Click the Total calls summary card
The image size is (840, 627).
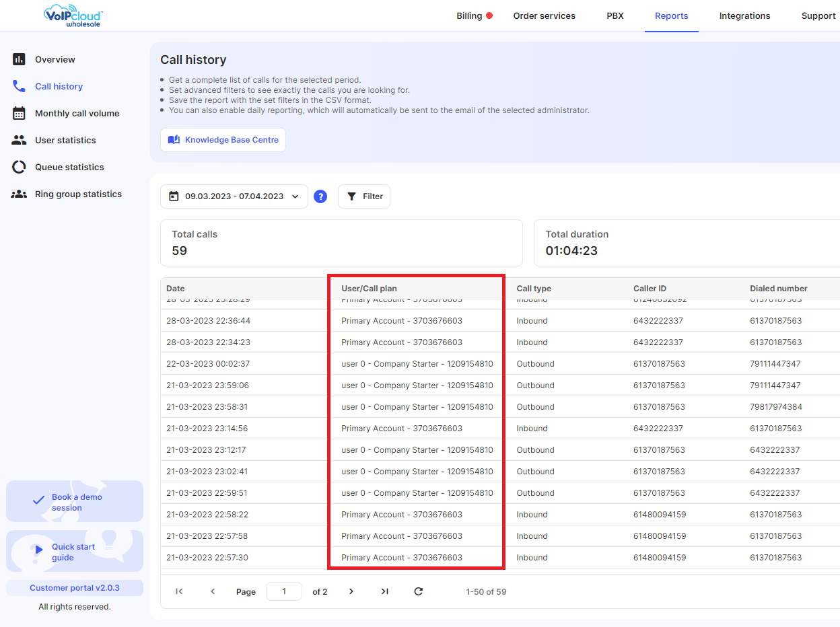pyautogui.click(x=341, y=243)
